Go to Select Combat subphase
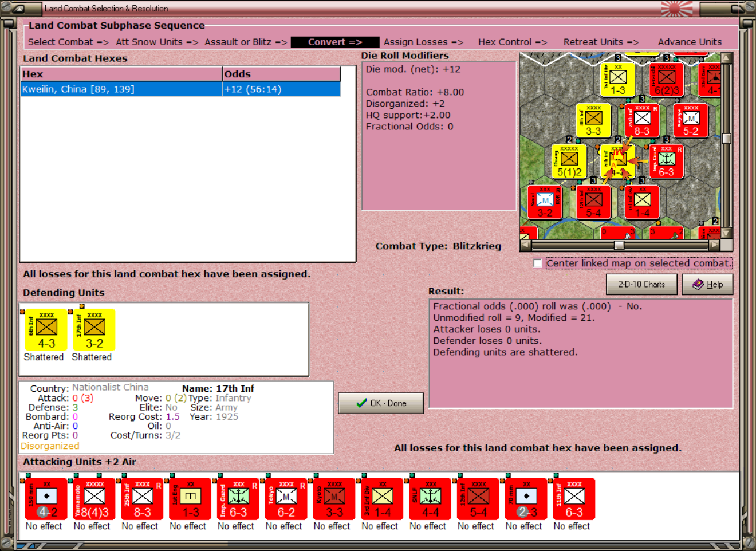756x551 pixels. click(x=68, y=42)
